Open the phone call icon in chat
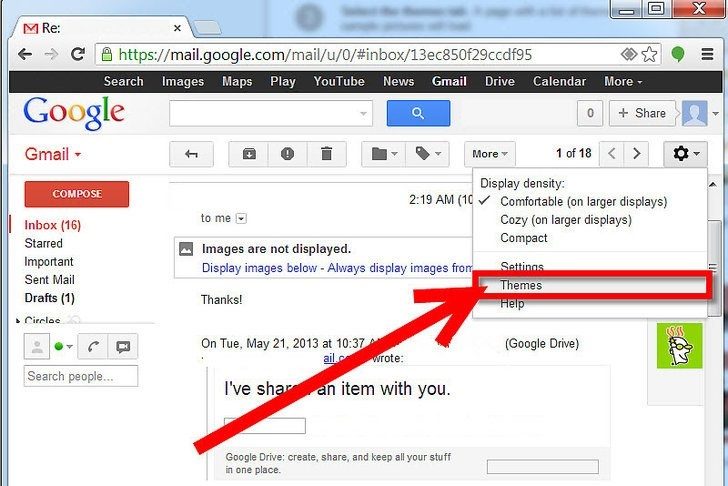 click(92, 347)
